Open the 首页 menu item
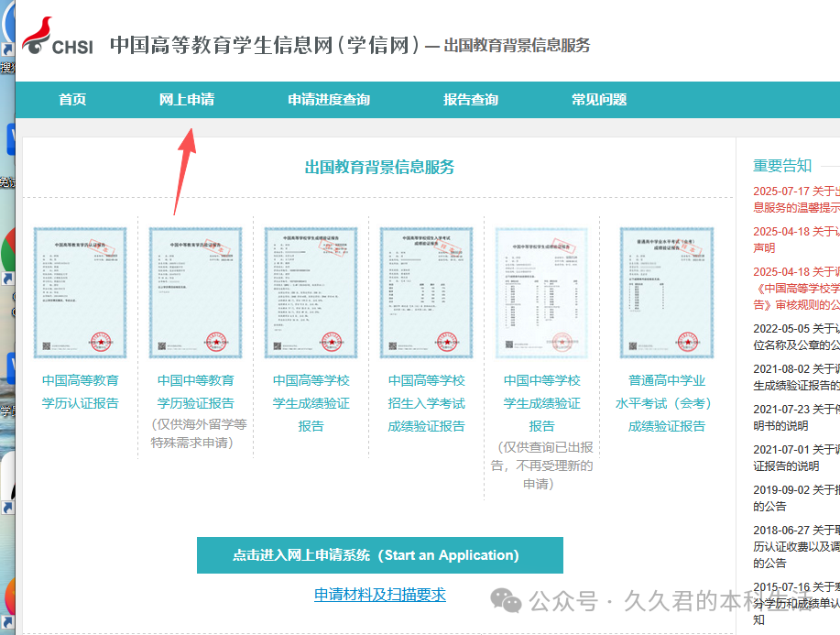840x635 pixels. point(72,100)
